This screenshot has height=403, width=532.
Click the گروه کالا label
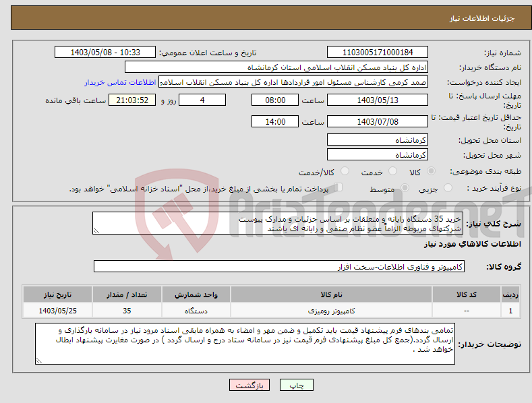tap(504, 267)
